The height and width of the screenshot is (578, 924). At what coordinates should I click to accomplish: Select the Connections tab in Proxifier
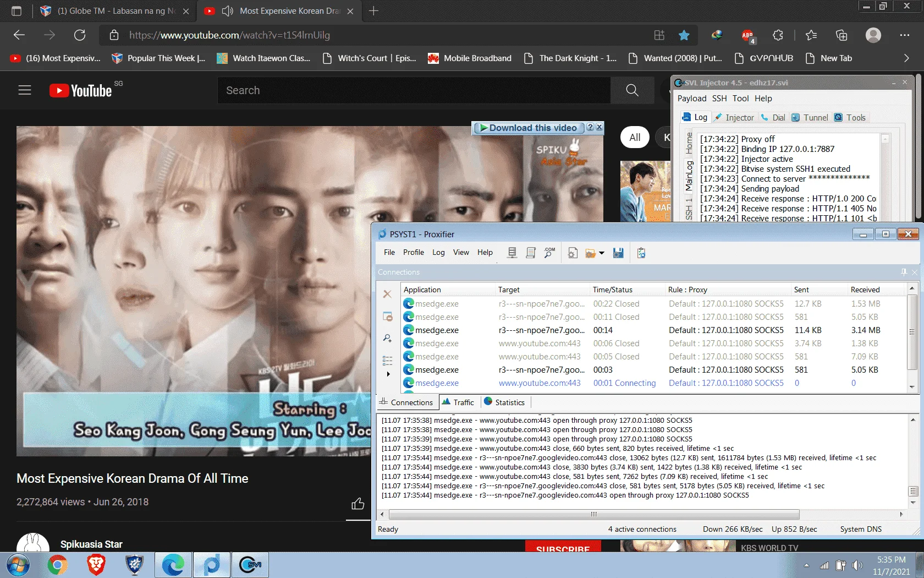click(406, 402)
